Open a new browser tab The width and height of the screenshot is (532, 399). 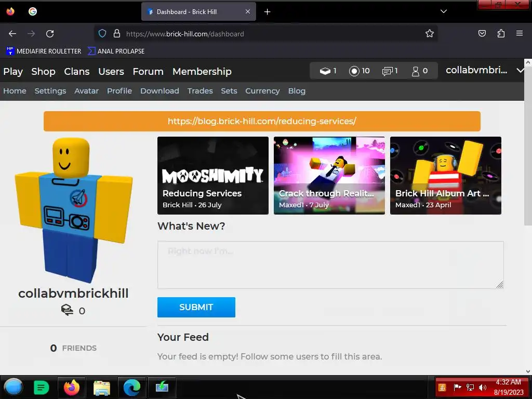[x=268, y=12]
